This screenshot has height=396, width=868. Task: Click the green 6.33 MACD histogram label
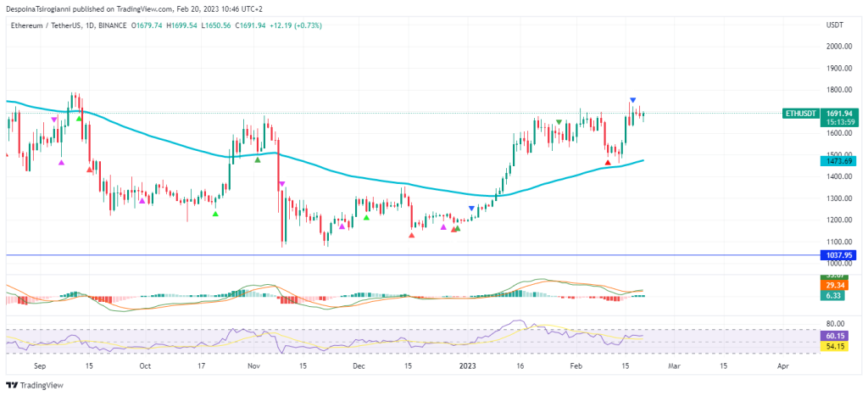(x=836, y=295)
